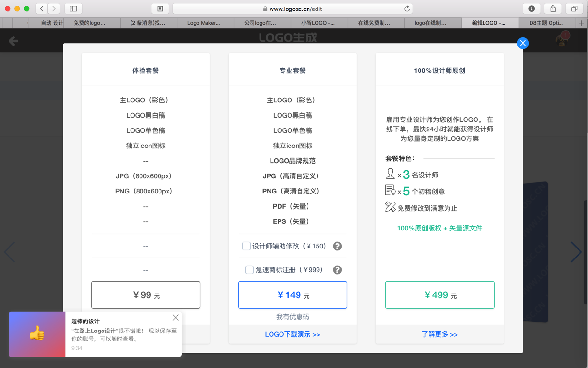Screen dimensions: 588x368
Task: Click the Safari forward arrow
Action: [x=54, y=9]
